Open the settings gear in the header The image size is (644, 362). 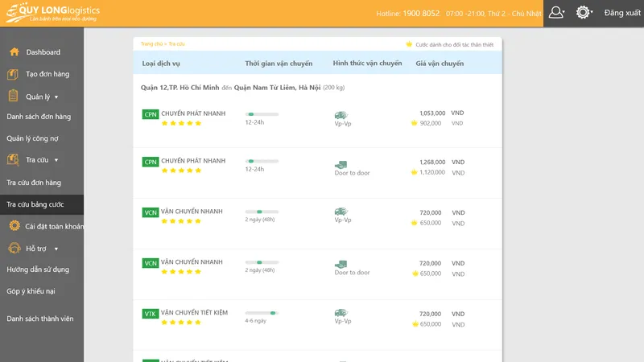click(x=583, y=13)
